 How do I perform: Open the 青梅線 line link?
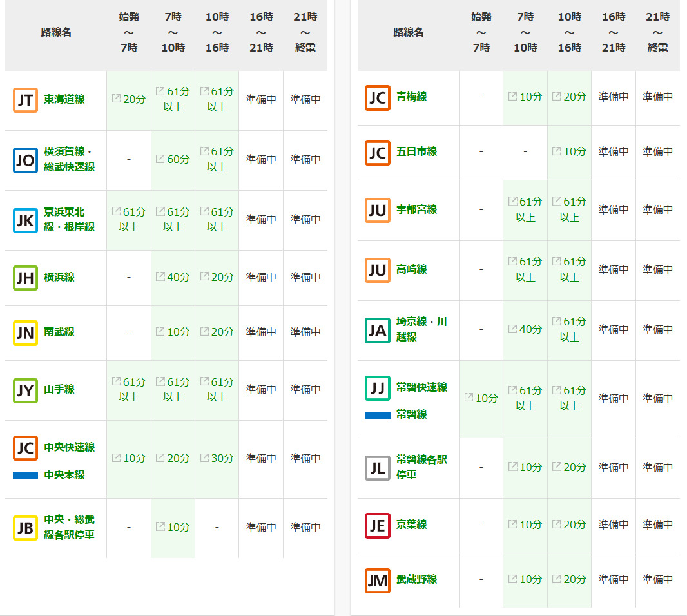pyautogui.click(x=412, y=97)
